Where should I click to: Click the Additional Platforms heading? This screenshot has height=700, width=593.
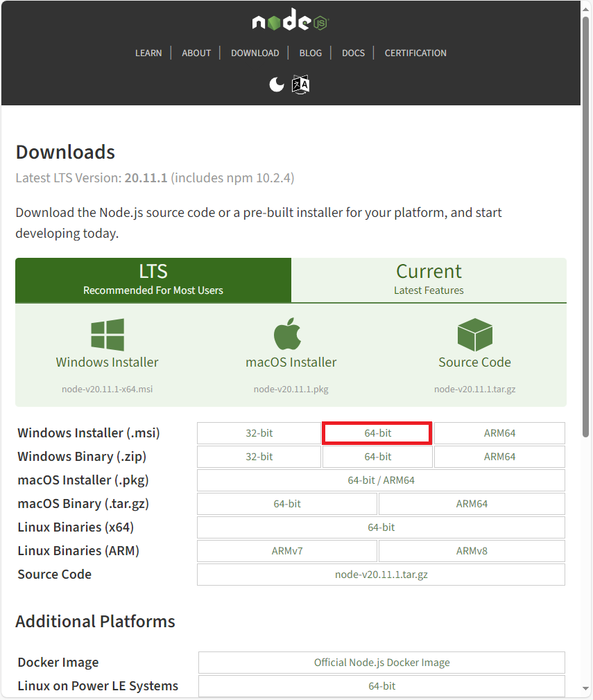point(95,622)
